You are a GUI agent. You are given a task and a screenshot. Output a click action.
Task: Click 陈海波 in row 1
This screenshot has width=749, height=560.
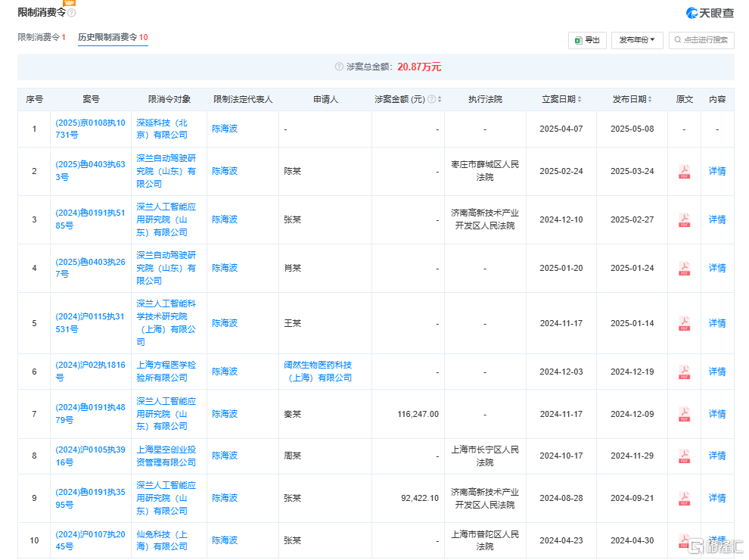pyautogui.click(x=225, y=129)
